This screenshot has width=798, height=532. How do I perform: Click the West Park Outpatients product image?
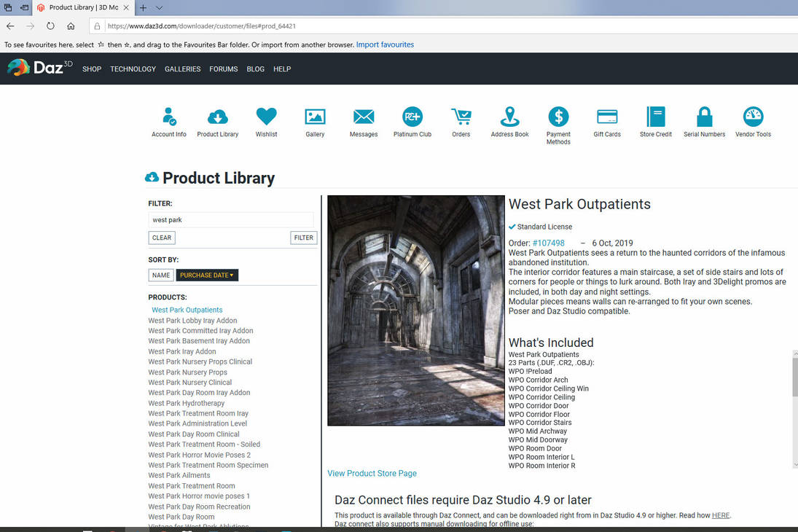tap(416, 310)
